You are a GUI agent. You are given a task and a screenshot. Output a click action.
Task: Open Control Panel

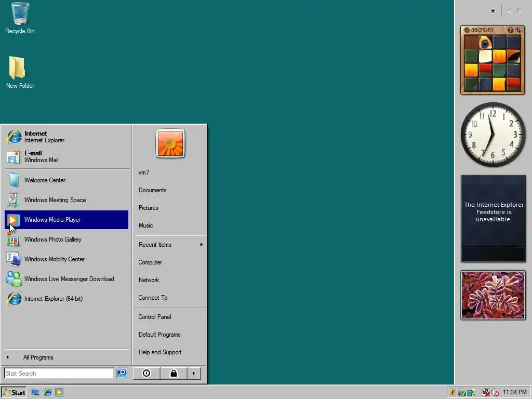[x=170, y=317]
